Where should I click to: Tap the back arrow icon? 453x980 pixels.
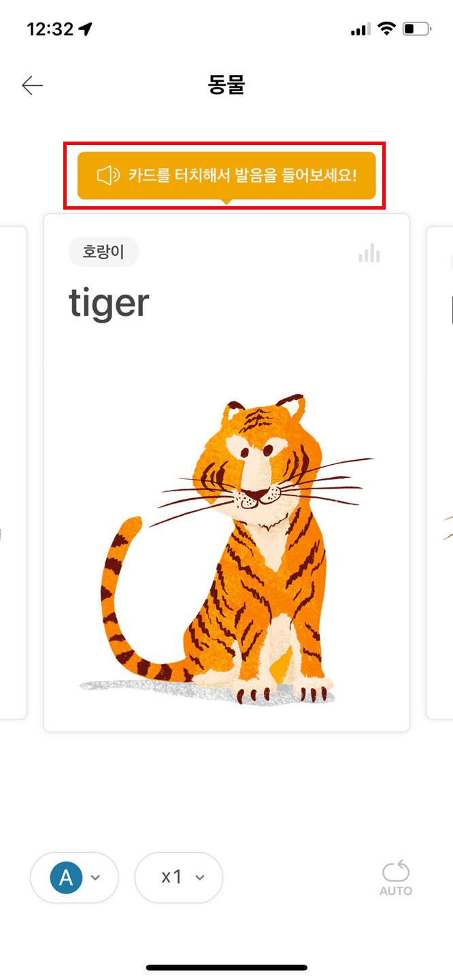tap(32, 85)
